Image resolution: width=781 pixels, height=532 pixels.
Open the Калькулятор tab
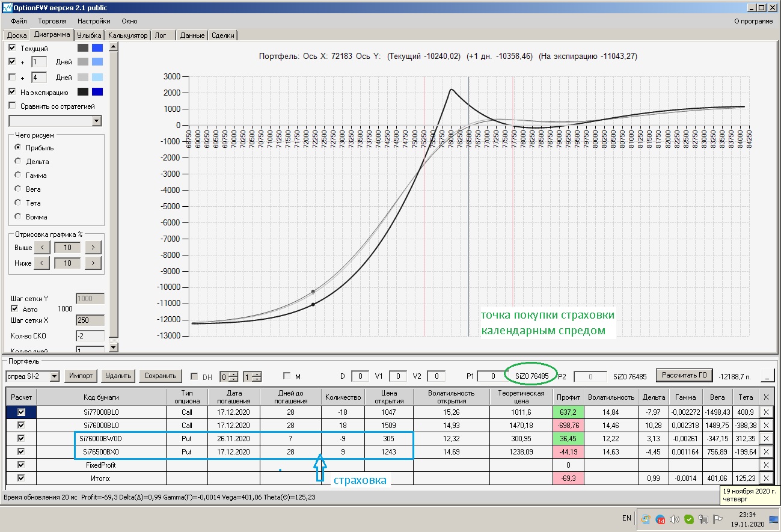click(x=127, y=35)
